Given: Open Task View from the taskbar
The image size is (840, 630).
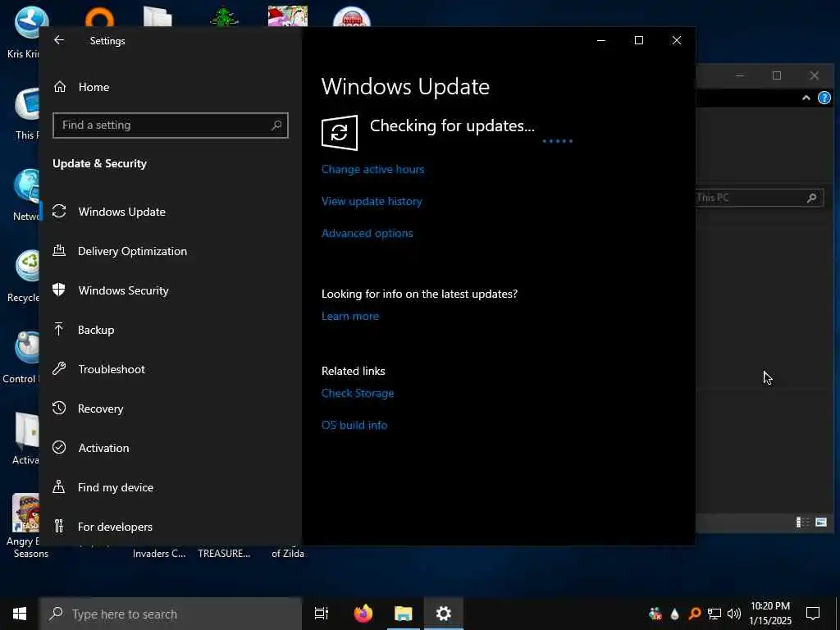Looking at the screenshot, I should [322, 614].
